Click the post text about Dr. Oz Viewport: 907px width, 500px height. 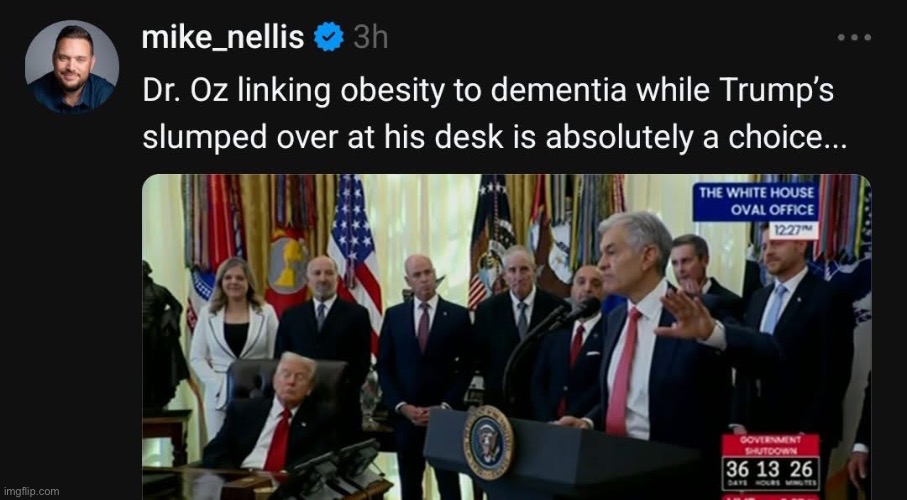494,114
